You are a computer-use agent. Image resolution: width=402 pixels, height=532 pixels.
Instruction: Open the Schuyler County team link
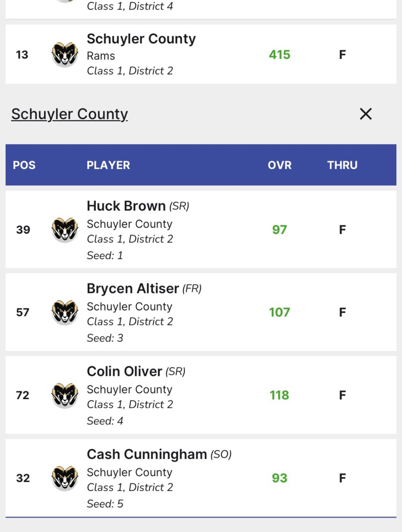70,114
